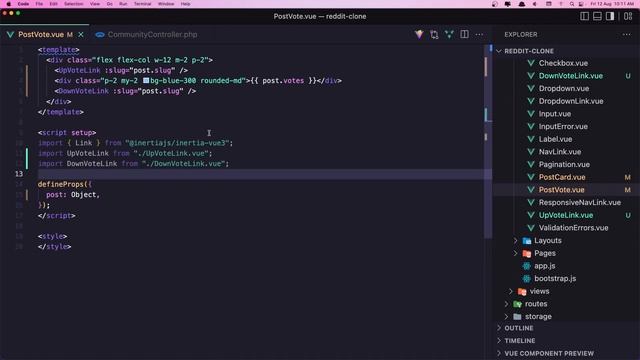Viewport: 640px width, 360px height.
Task: Open editor More Actions ellipsis
Action: click(x=479, y=35)
